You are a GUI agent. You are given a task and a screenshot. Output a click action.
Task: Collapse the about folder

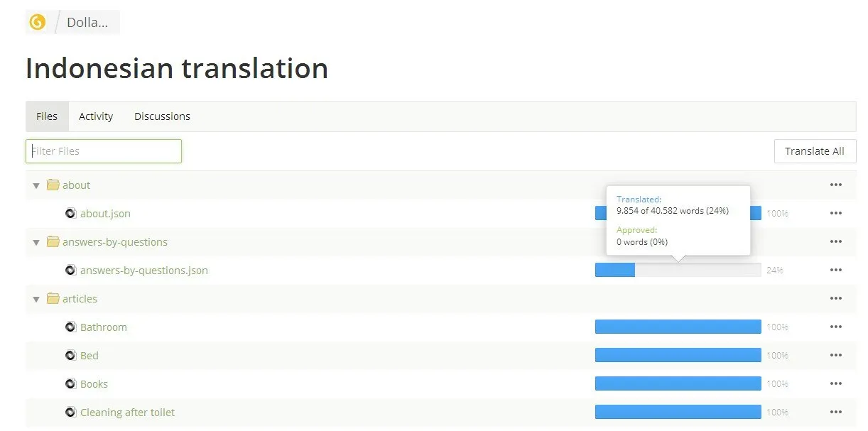tap(36, 186)
